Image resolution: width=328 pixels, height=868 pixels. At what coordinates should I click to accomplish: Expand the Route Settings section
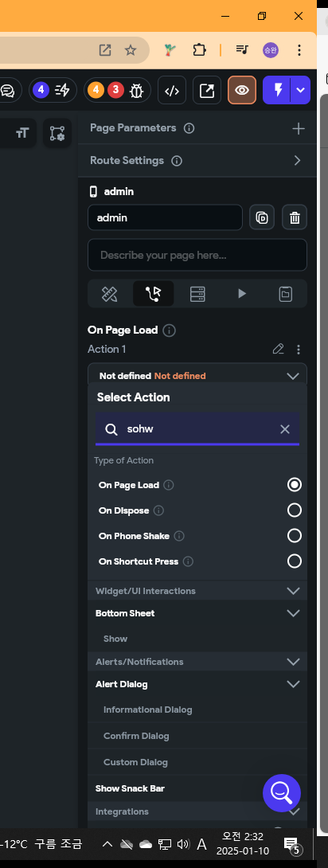point(297,161)
